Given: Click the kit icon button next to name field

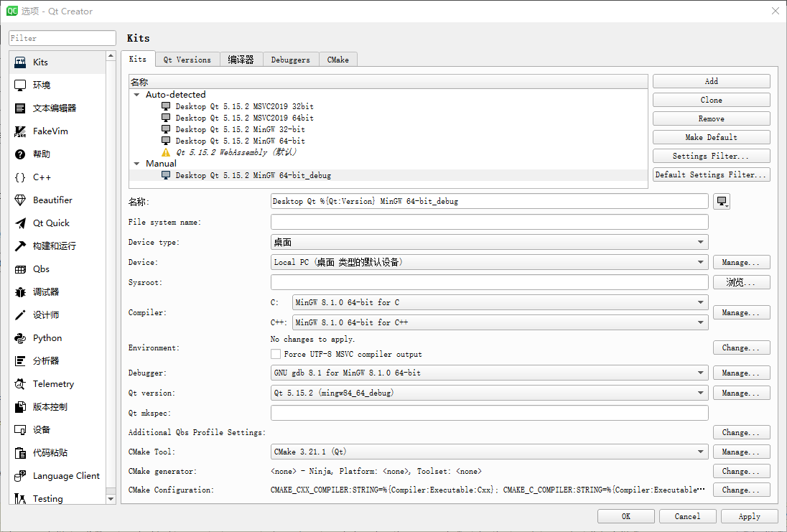Looking at the screenshot, I should pos(722,201).
